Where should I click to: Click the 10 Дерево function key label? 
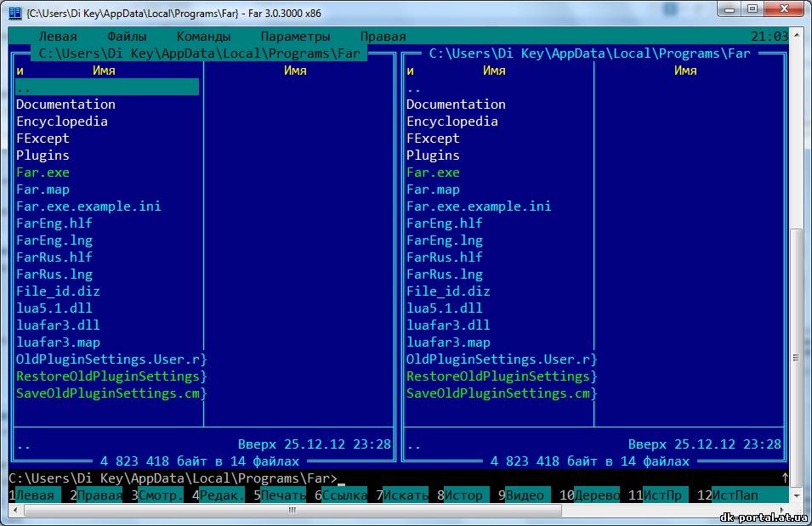pyautogui.click(x=589, y=495)
